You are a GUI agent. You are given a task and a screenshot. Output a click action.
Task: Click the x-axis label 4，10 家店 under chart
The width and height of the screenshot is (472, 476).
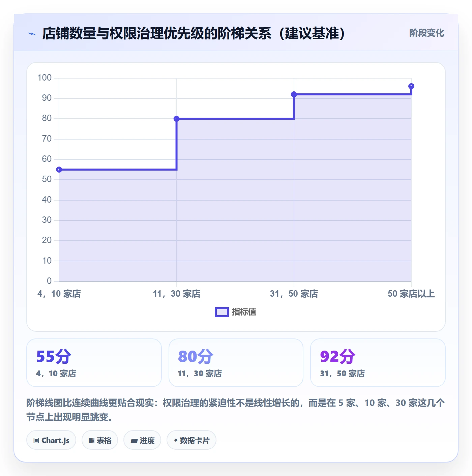59,294
